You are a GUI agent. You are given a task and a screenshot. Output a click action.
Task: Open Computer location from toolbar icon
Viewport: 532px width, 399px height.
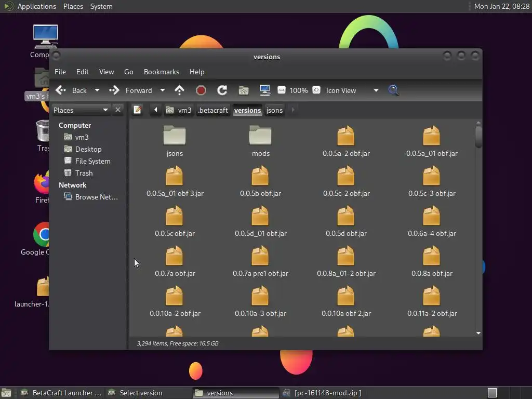pos(265,90)
